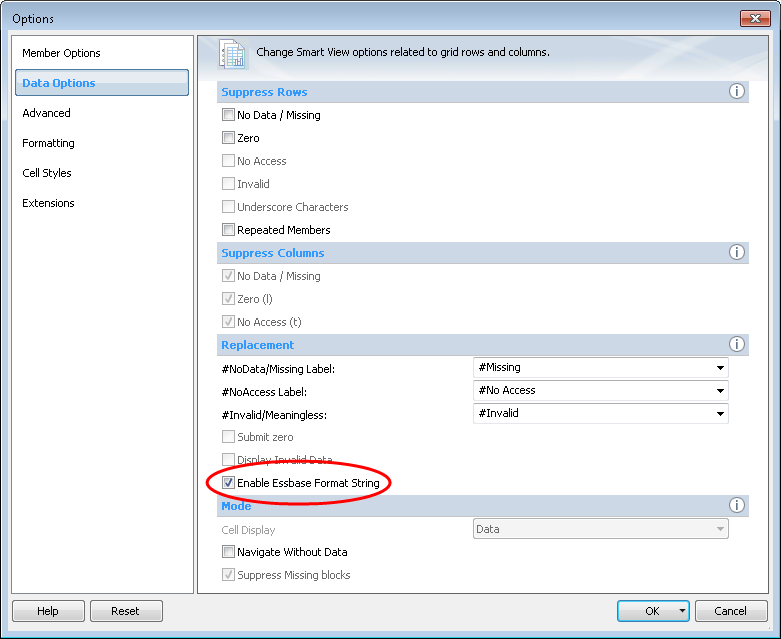The height and width of the screenshot is (639, 781).
Task: Uncheck Enable Essbase Format String
Action: [x=228, y=483]
